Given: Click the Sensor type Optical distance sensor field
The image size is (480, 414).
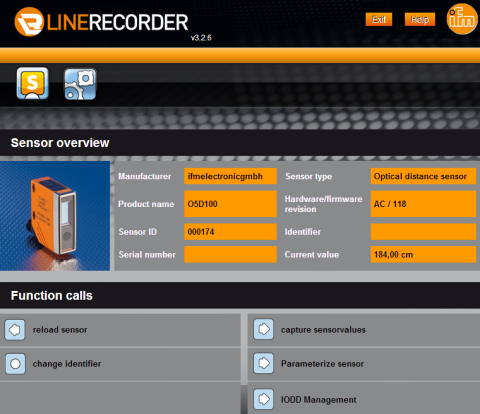Looking at the screenshot, I should click(423, 176).
